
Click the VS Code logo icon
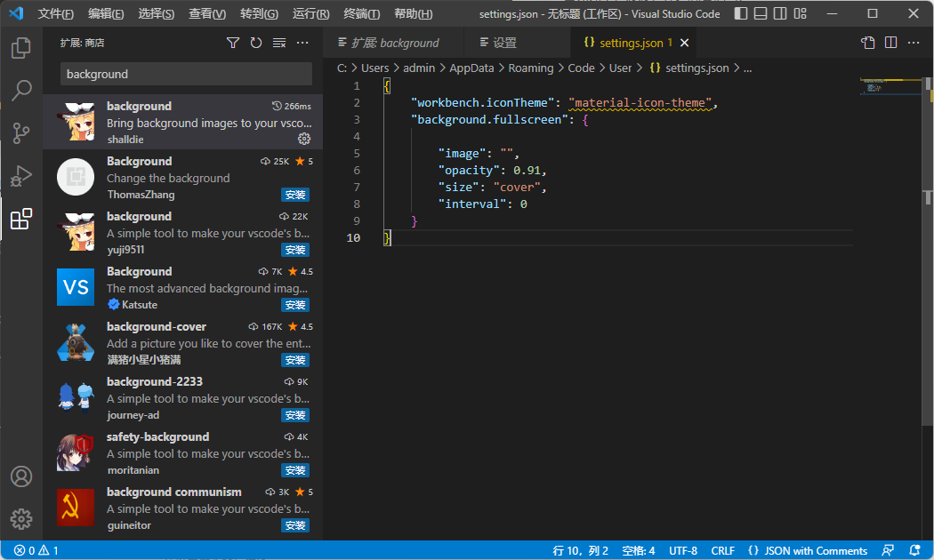(16, 13)
